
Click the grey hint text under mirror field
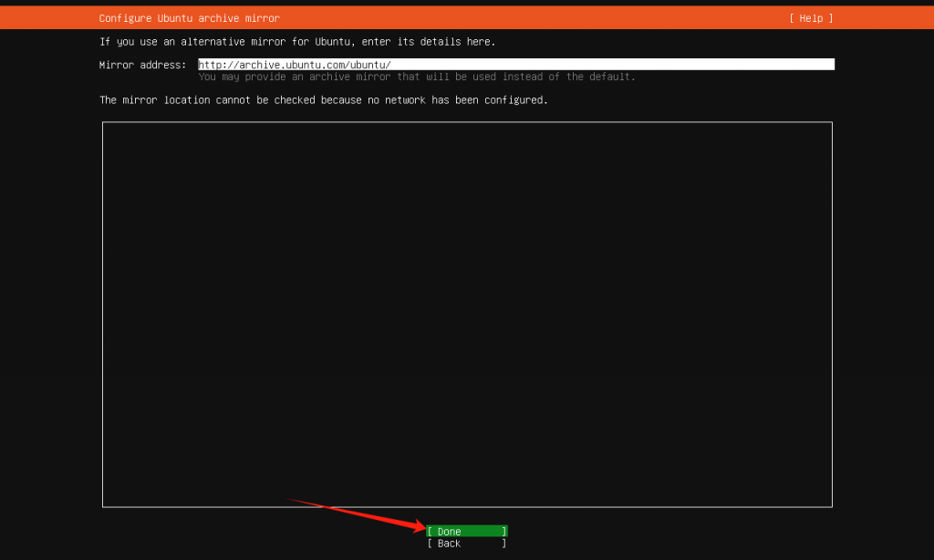[416, 77]
